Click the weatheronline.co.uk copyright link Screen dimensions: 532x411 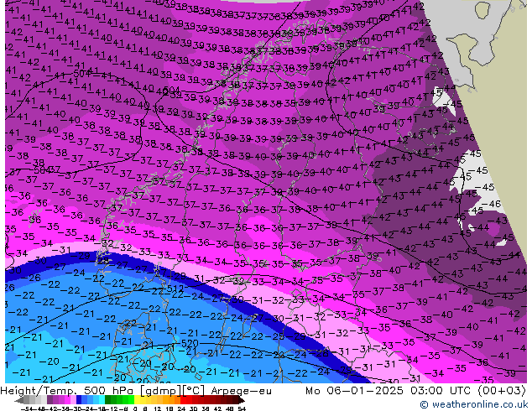pyautogui.click(x=473, y=404)
